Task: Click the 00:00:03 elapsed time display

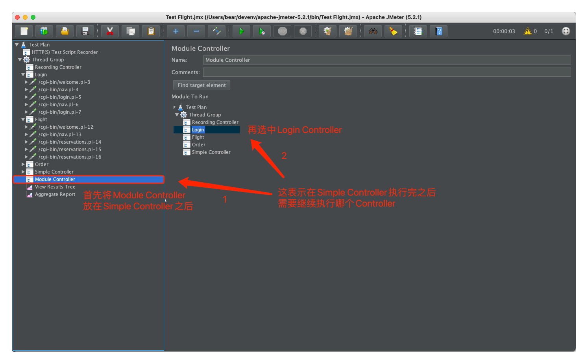Action: (x=504, y=31)
